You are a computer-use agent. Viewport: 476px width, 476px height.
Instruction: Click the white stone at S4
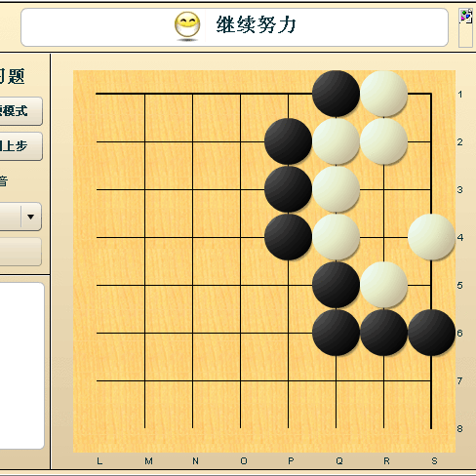tap(431, 237)
